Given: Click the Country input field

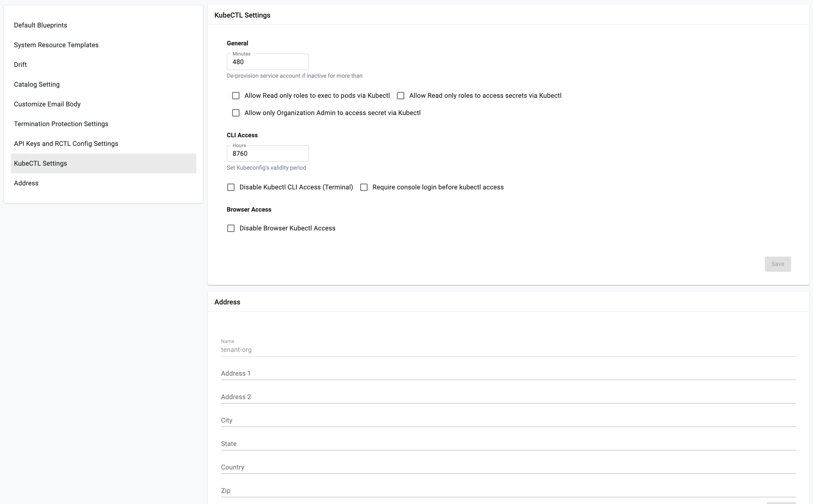Looking at the screenshot, I should [x=508, y=467].
